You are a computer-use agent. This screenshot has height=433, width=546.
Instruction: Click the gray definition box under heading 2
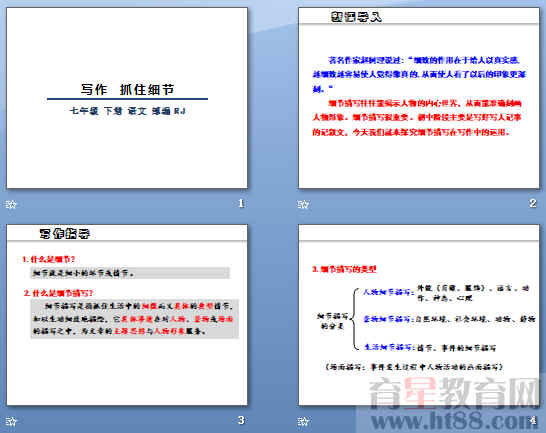[135, 319]
